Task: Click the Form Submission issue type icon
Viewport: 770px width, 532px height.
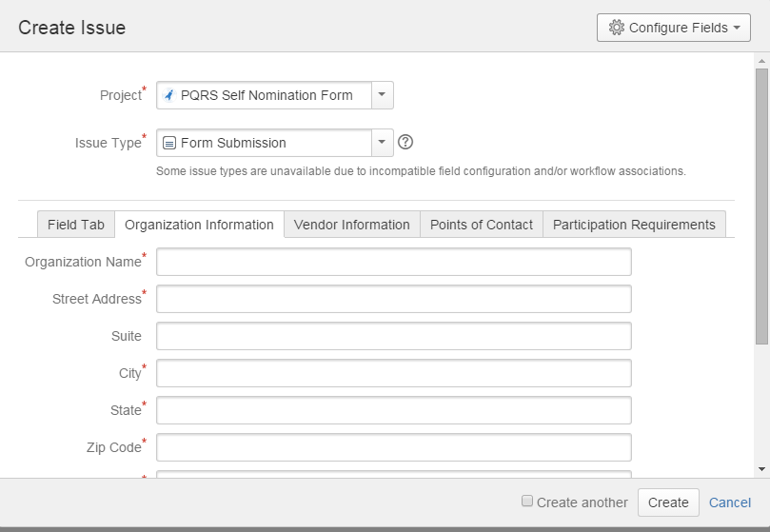Action: pos(169,143)
